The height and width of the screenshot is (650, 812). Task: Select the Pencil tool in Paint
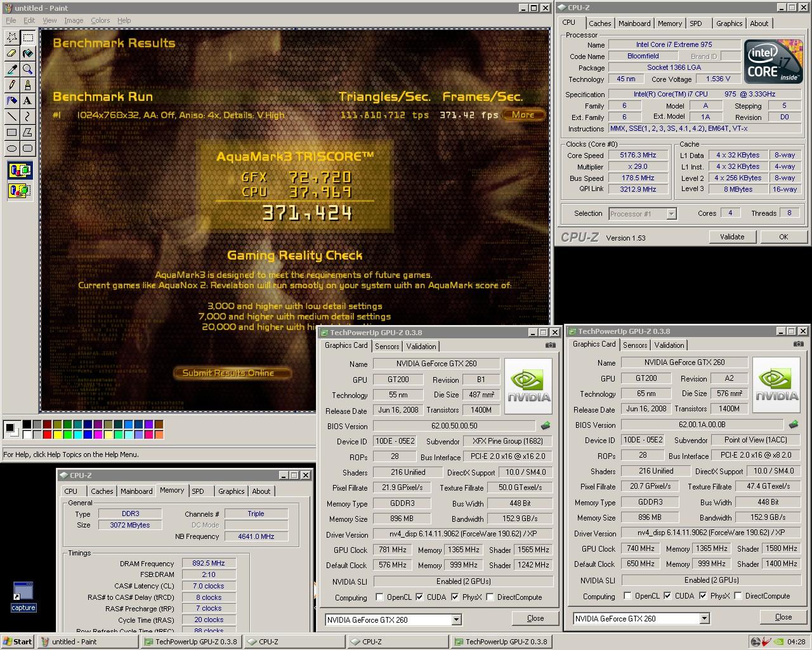(12, 85)
